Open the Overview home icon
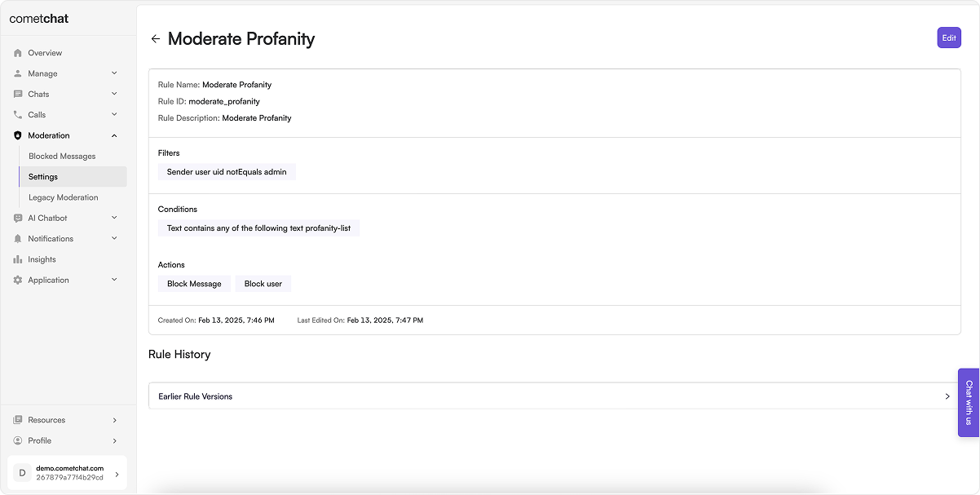 click(x=18, y=53)
